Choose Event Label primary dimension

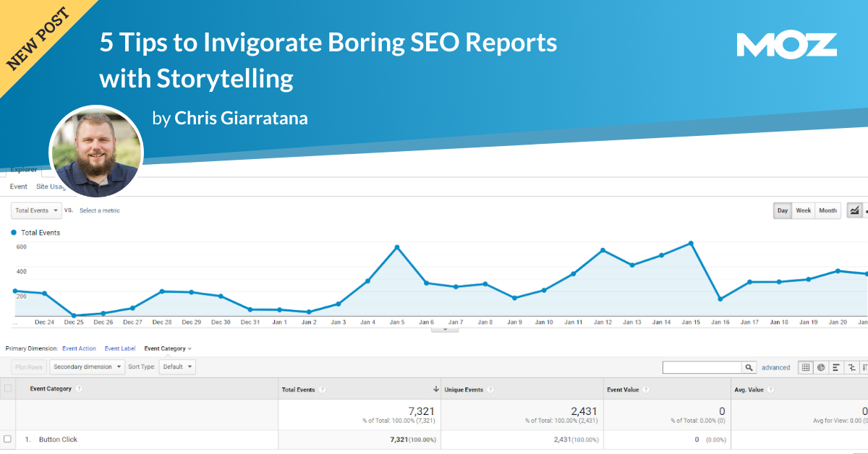point(120,348)
